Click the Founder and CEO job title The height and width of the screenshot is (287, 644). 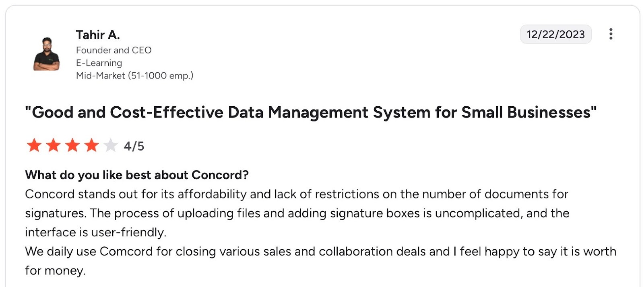coord(114,50)
